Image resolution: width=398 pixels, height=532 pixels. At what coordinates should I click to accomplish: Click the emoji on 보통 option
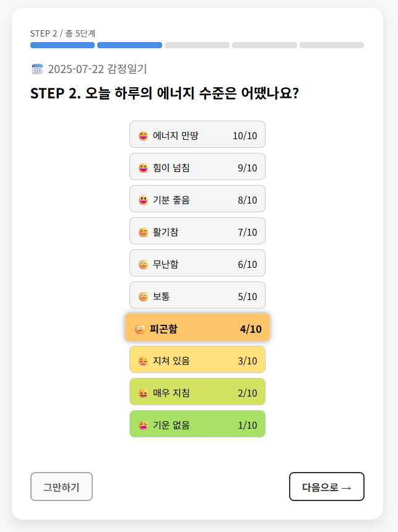[144, 296]
